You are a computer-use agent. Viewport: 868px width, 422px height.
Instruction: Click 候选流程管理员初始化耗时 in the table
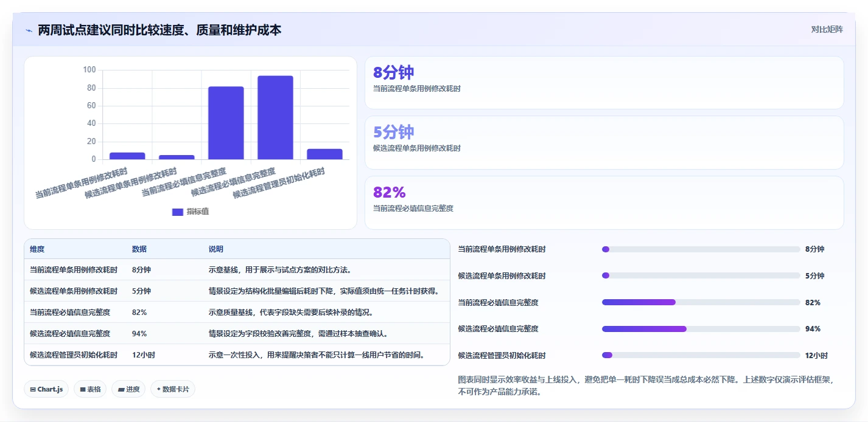74,355
